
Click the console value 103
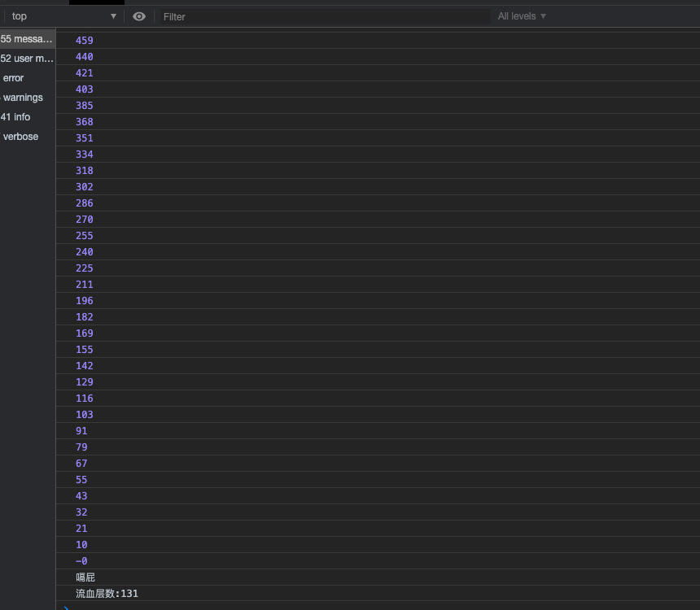(x=85, y=415)
